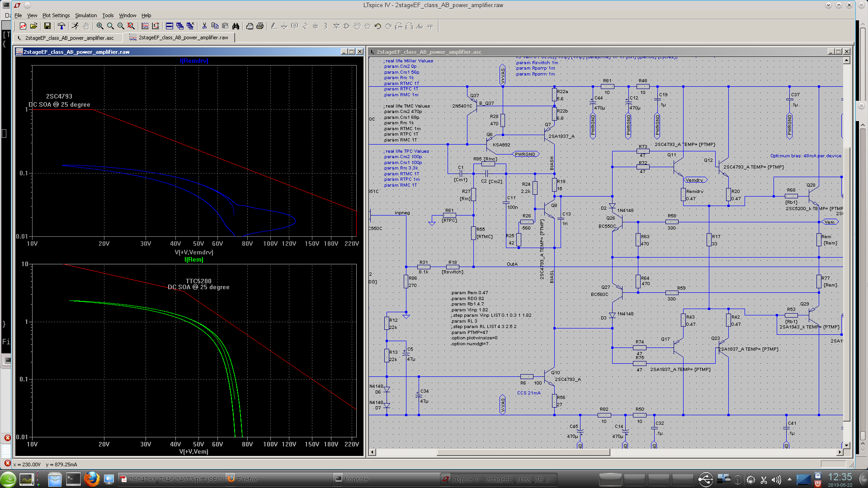Click the Find binoculars icon
868x488 pixels.
[x=236, y=26]
